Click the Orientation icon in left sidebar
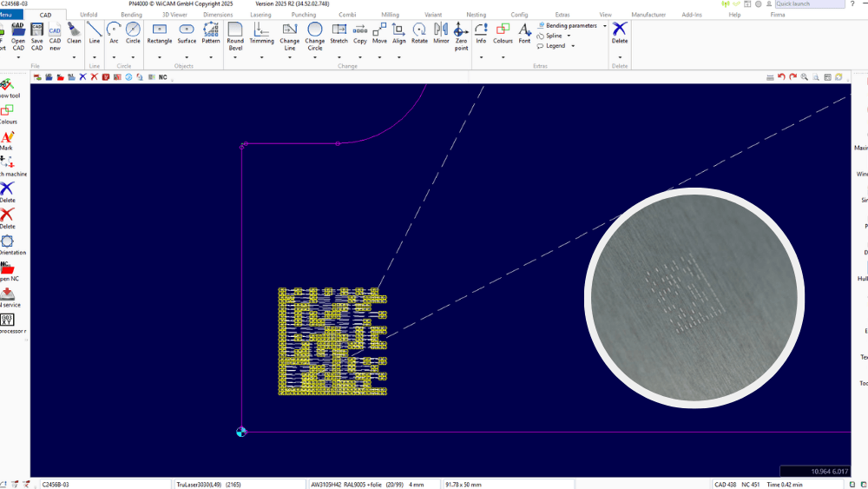Screen dimensions: 868x489 (8, 242)
